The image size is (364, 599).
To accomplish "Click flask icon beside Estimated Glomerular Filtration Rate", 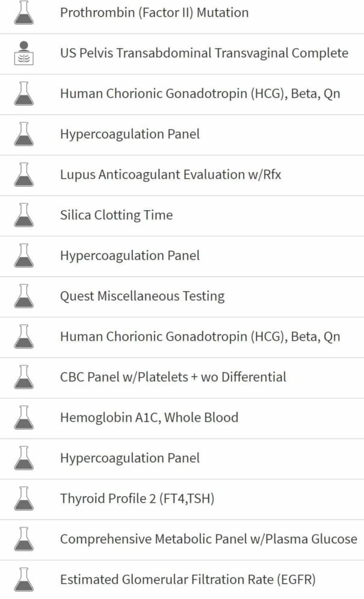I will (x=23, y=580).
